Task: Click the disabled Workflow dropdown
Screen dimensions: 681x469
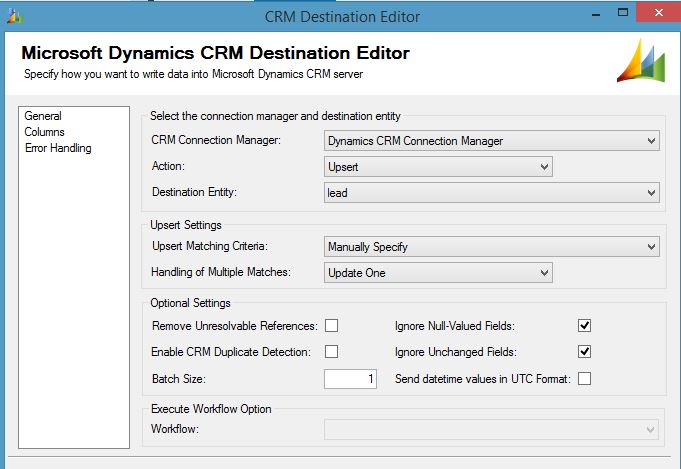Action: pos(491,429)
